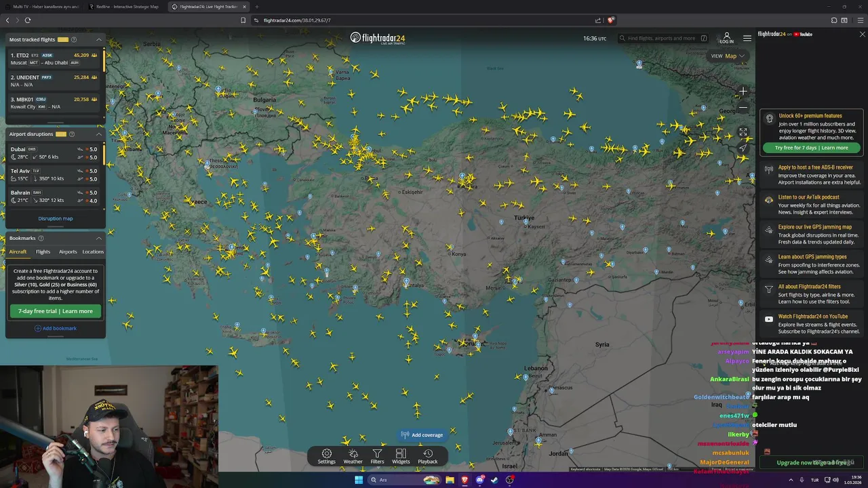Viewport: 868px width, 488px height.
Task: Click help icon beside Airport disruptions
Action: point(71,134)
